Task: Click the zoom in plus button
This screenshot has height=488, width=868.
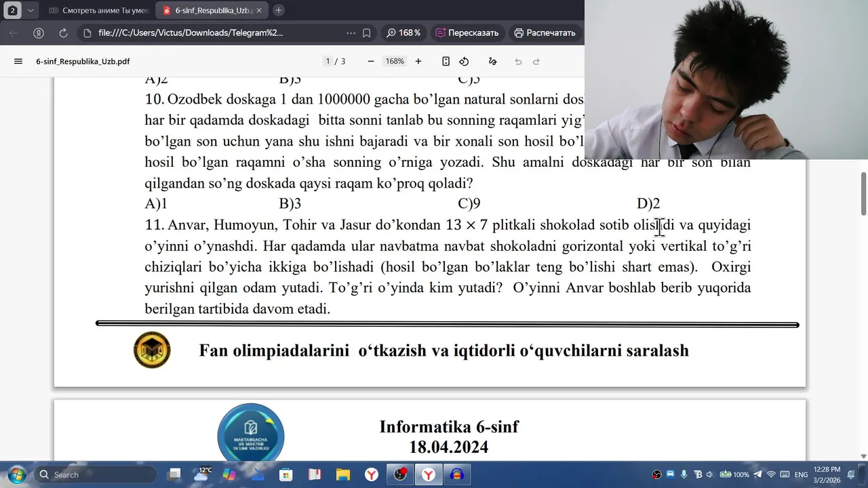Action: tap(418, 61)
